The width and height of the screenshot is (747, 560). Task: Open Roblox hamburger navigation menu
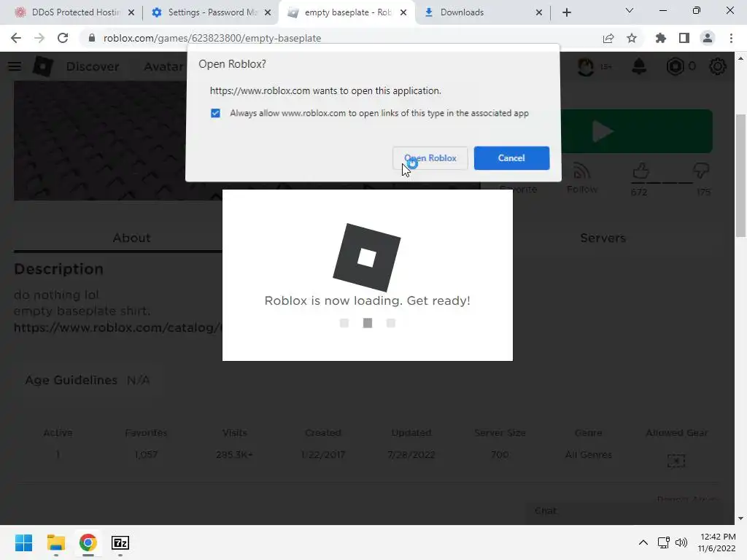pos(15,66)
